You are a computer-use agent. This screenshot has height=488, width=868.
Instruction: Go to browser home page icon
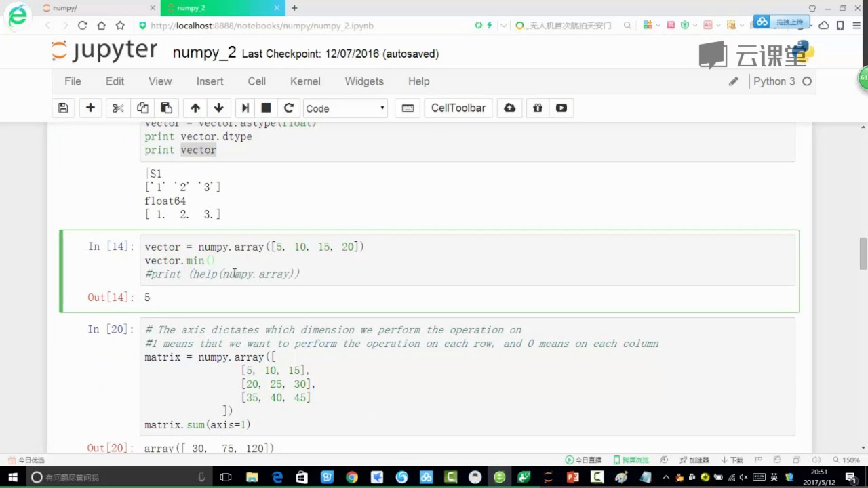101,25
